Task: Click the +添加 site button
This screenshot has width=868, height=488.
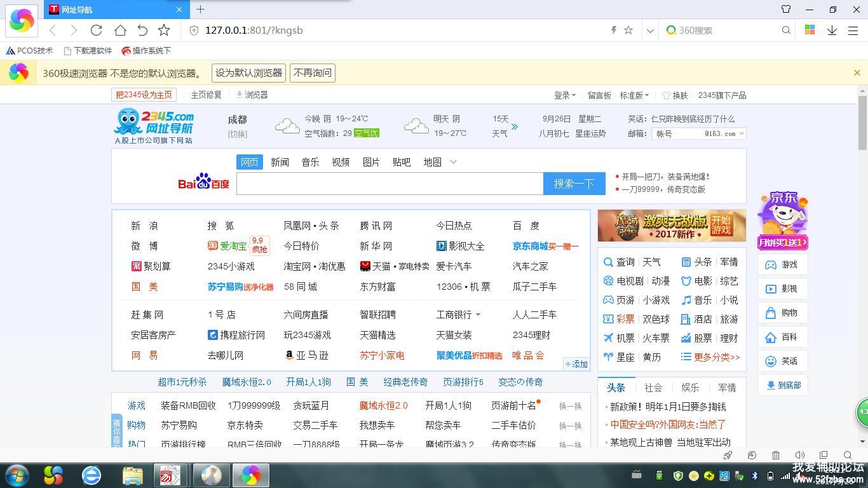Action: tap(576, 364)
